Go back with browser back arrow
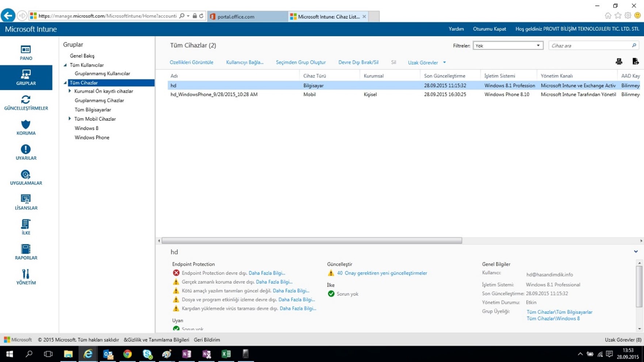The width and height of the screenshot is (644, 362). (8, 16)
